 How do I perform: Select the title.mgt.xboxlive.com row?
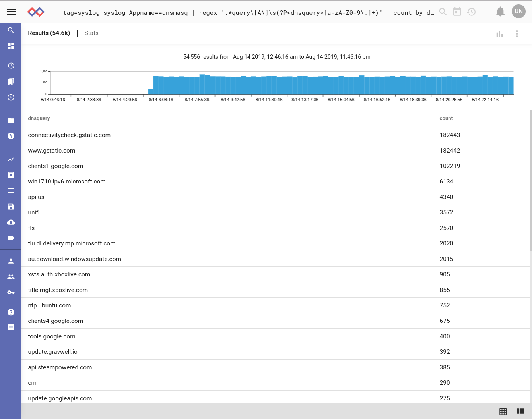(275, 290)
